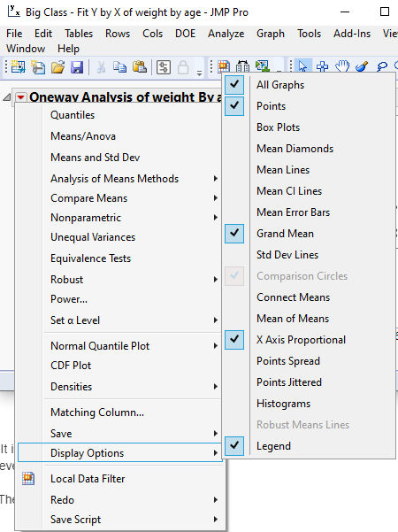
Task: Click the Save floppy disk icon
Action: coord(77,67)
